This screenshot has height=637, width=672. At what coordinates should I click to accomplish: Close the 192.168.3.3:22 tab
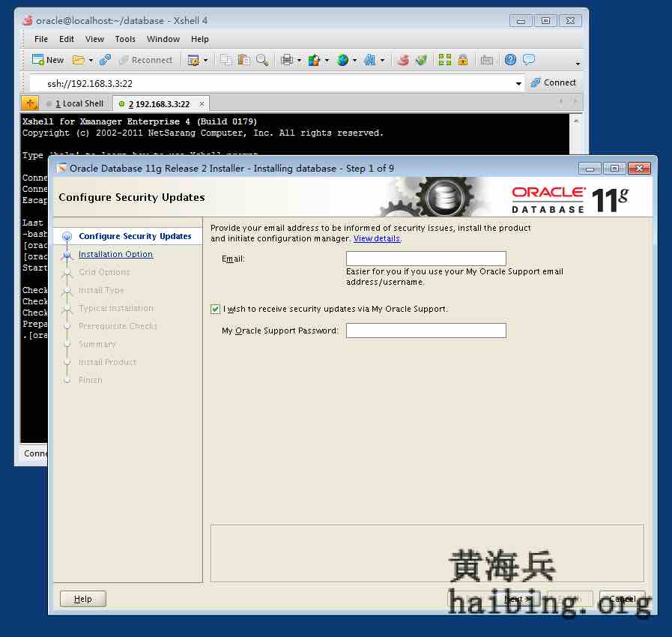coord(202,104)
